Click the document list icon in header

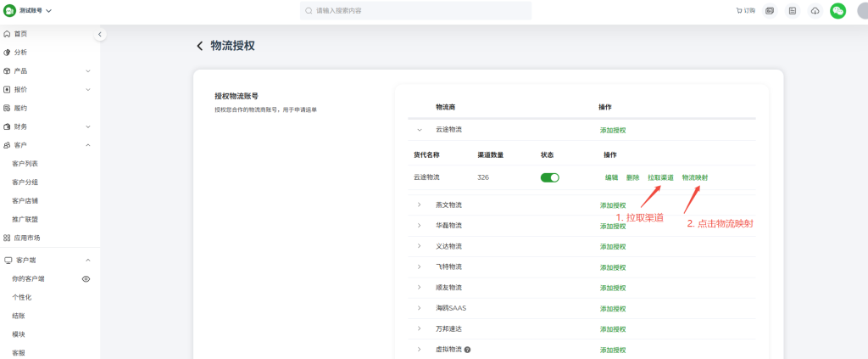click(x=793, y=11)
